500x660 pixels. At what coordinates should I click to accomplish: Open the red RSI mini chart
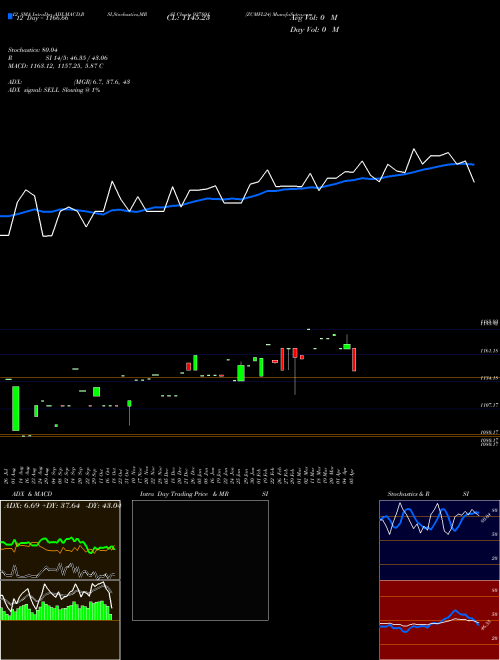(439, 620)
